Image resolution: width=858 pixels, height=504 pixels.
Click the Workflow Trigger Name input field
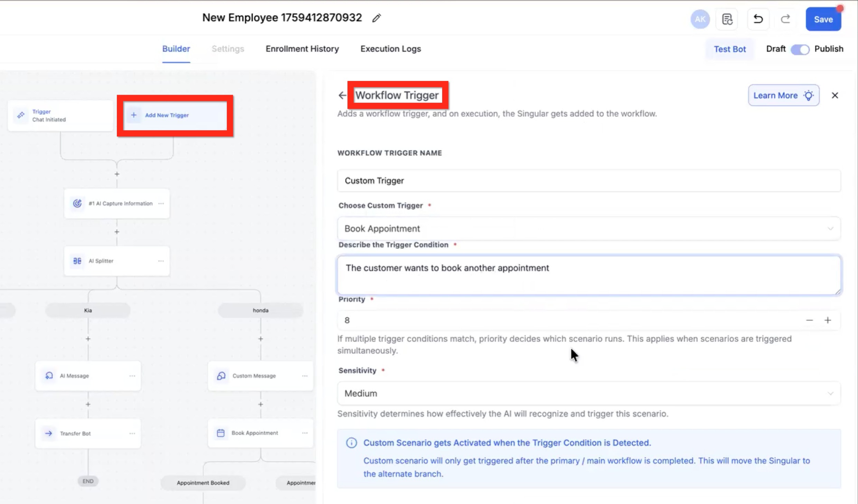click(589, 181)
